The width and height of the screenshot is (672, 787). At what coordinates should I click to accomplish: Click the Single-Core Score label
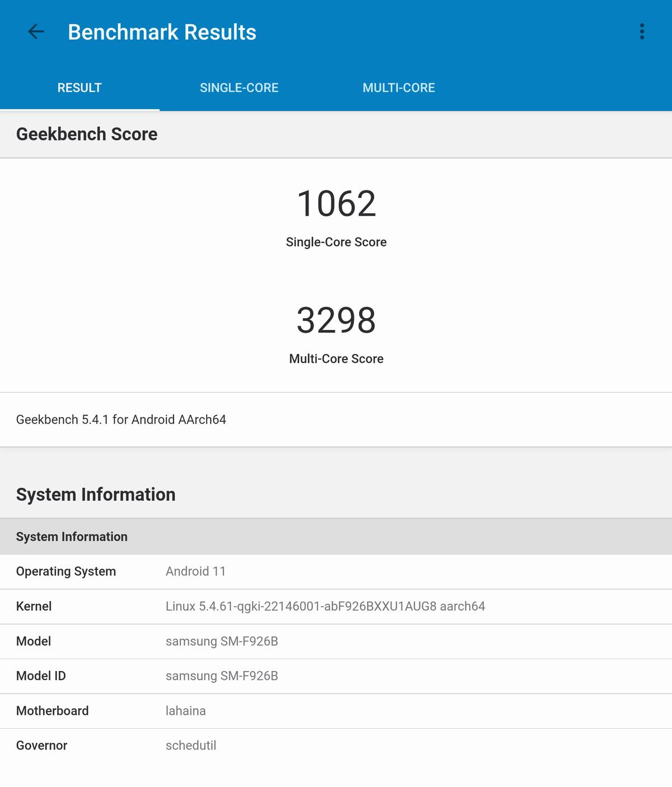336,242
